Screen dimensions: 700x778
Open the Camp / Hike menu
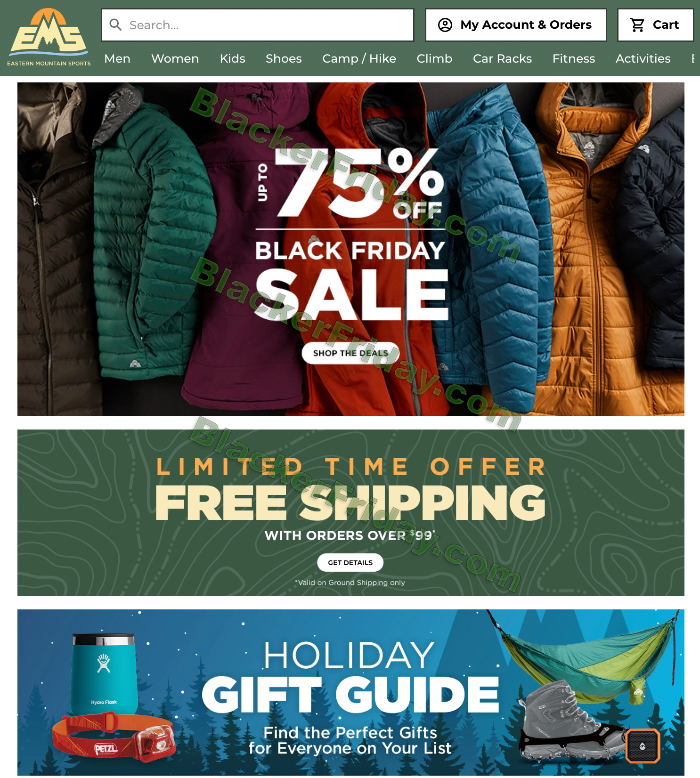point(359,58)
